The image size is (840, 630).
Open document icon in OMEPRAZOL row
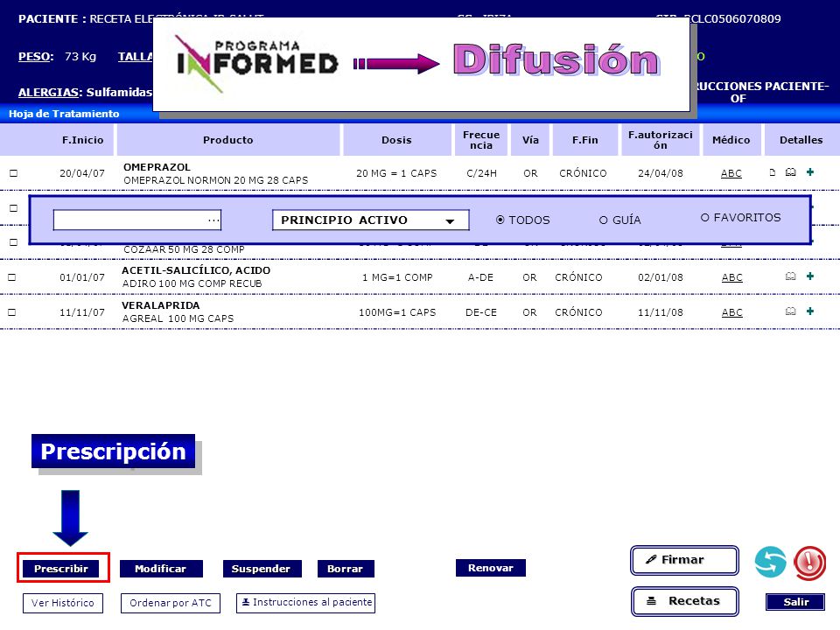point(772,172)
